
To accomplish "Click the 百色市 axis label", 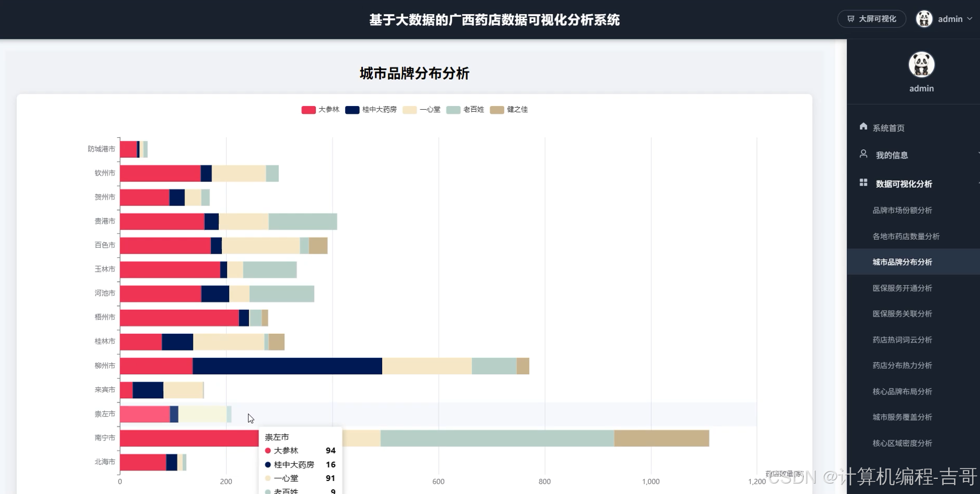I will pyautogui.click(x=104, y=245).
